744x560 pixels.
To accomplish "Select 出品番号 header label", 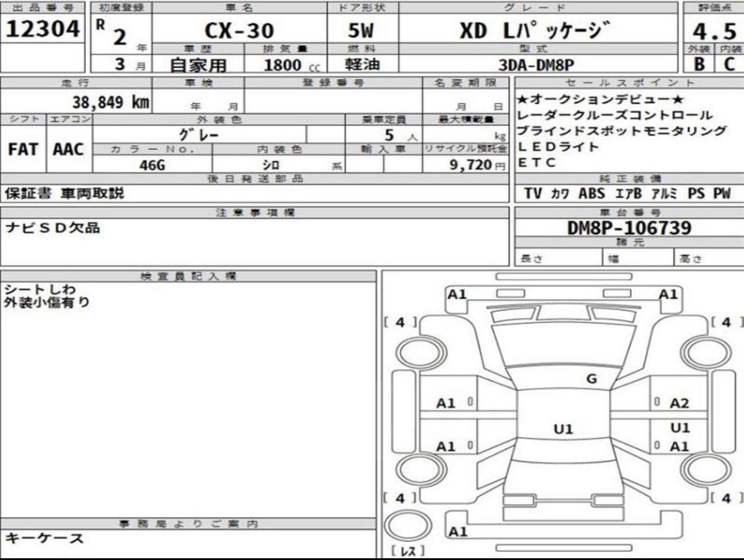I will [42, 7].
